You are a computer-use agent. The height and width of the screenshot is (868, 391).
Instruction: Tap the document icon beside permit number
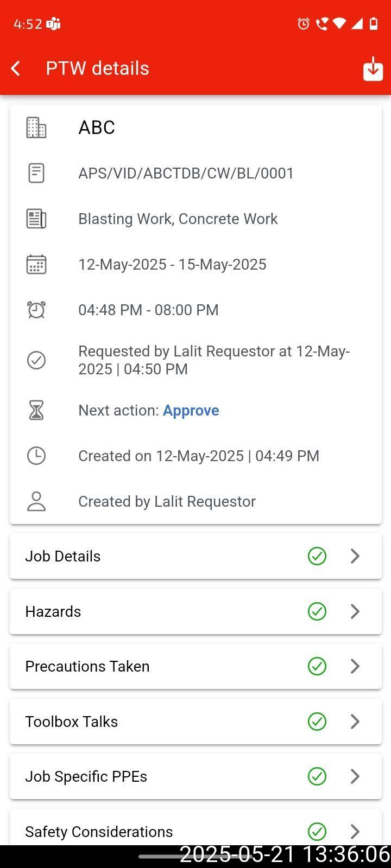click(x=36, y=173)
